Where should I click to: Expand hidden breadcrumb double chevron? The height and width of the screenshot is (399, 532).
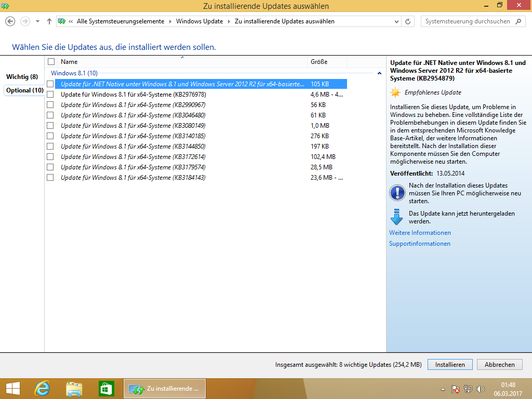tap(71, 21)
